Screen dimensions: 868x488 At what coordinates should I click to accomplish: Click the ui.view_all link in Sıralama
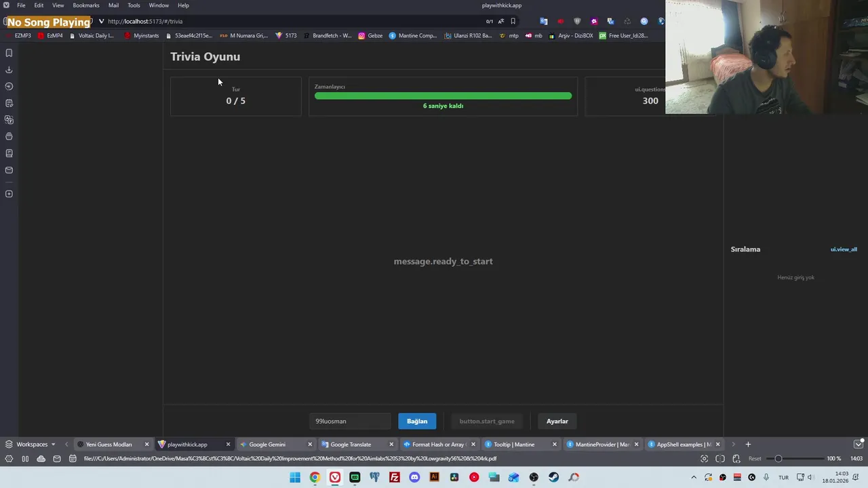[x=844, y=249]
